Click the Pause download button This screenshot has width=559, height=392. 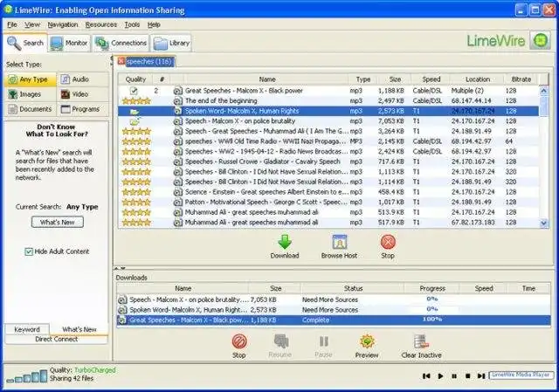pyautogui.click(x=324, y=347)
